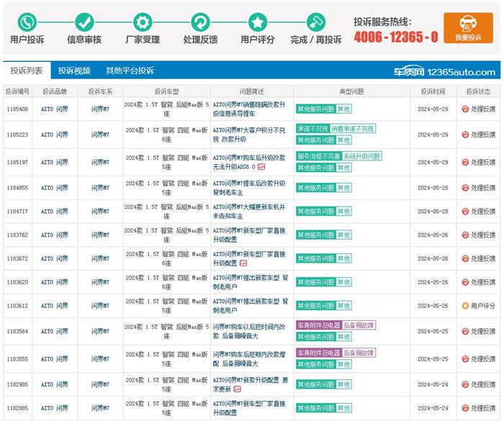Click status icon for complaint 1185197
Image resolution: width=504 pixels, height=421 pixels.
pos(465,163)
